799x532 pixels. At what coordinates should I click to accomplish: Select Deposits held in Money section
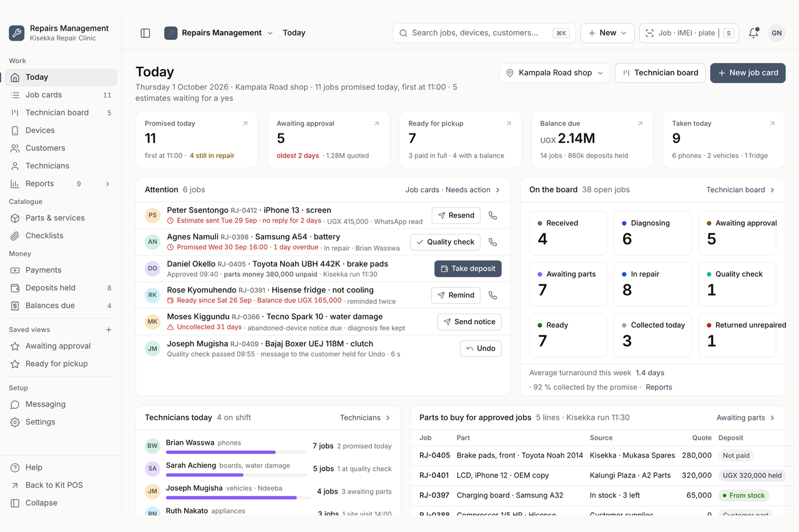point(61,288)
